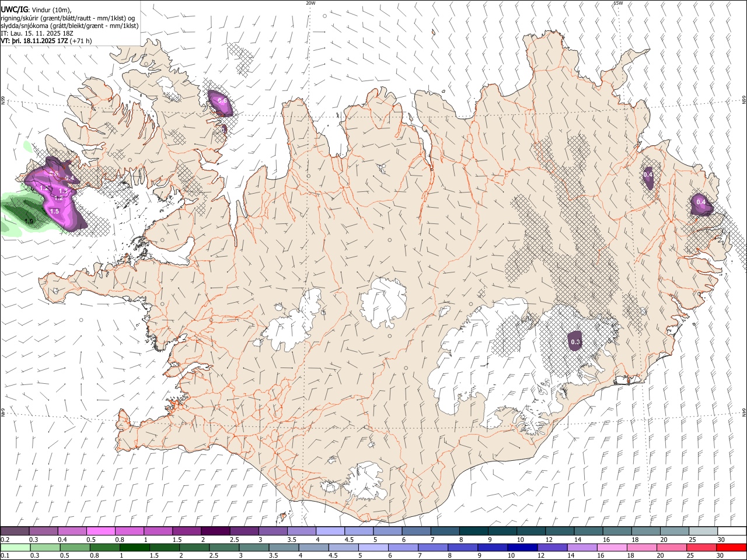This screenshot has height=560, width=747.
Task: Click the '25' label in upper legend row
Action: click(693, 540)
